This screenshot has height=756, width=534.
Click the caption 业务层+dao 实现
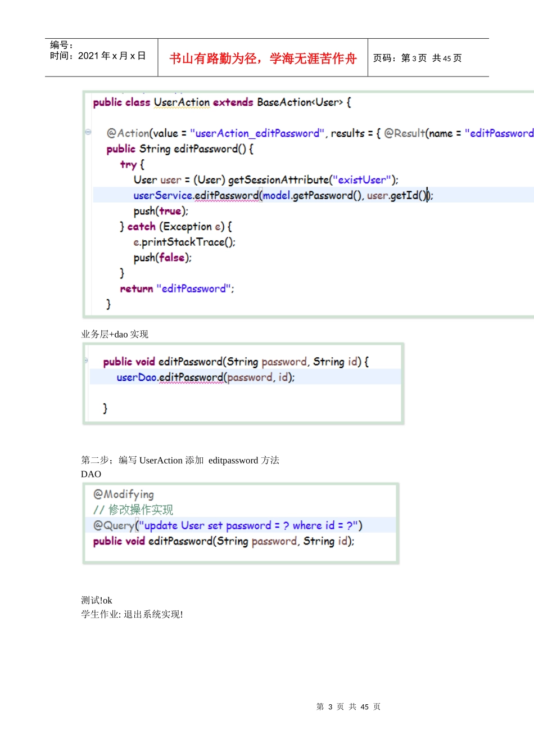tap(115, 334)
